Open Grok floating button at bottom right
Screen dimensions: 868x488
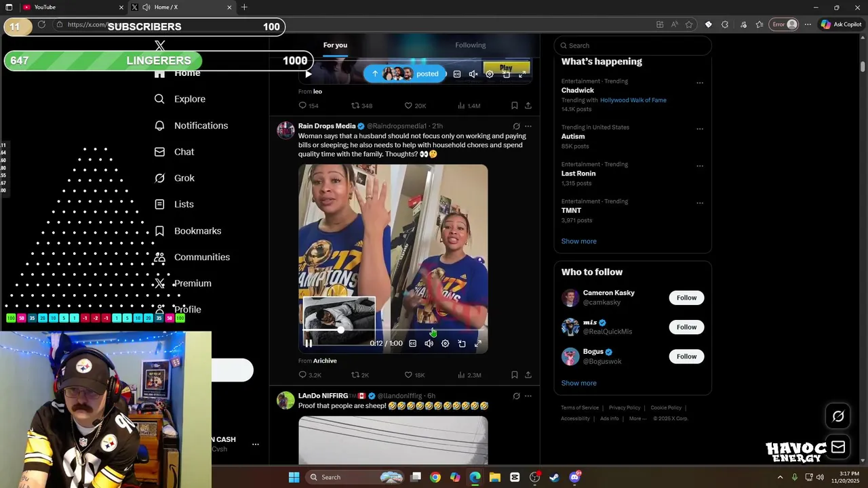click(x=838, y=416)
